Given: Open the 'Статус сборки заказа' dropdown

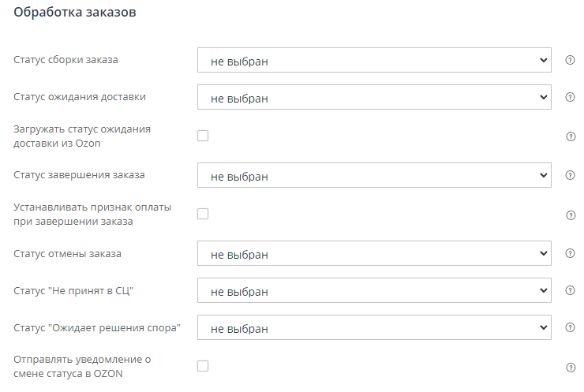Looking at the screenshot, I should coord(373,60).
